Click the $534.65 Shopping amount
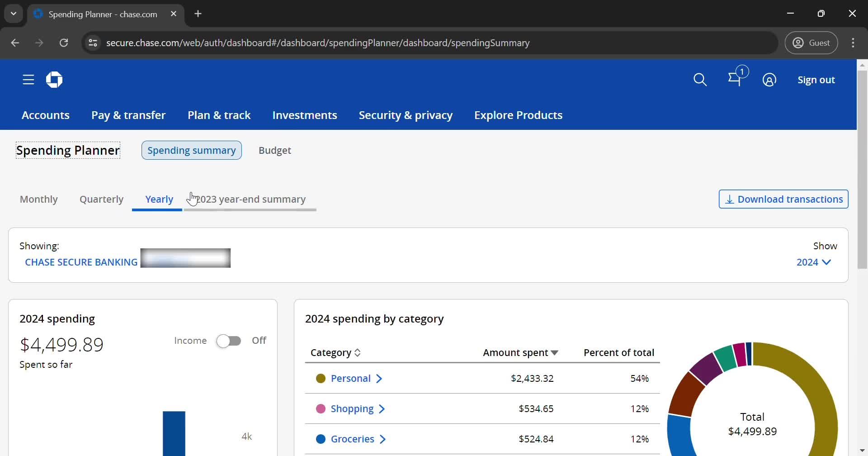Screen dimensions: 868x456 [536, 408]
